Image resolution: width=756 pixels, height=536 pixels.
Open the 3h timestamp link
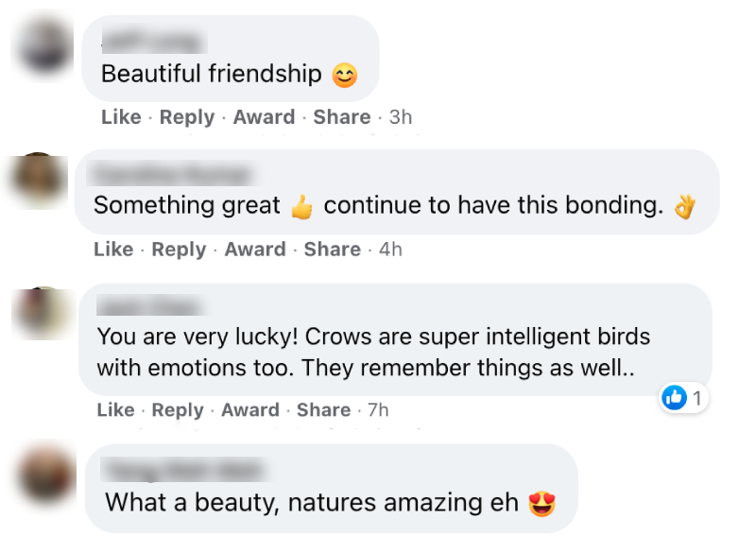coord(401,117)
